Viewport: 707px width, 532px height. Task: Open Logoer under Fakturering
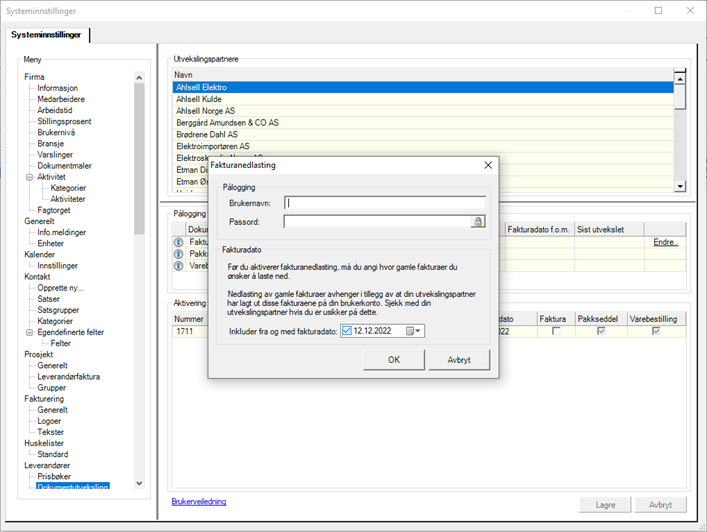coord(49,421)
